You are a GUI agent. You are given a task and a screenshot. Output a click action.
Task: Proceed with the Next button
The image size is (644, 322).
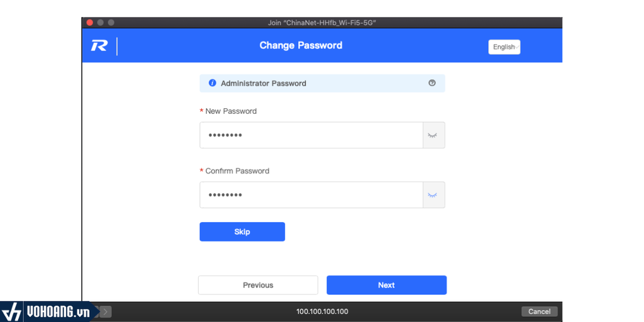click(386, 285)
